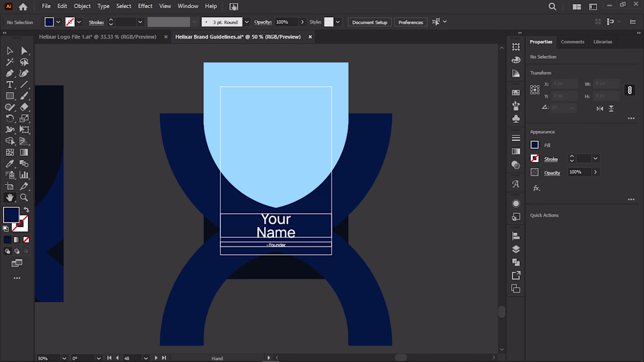This screenshot has height=362, width=644.
Task: Pick the Magic Wand tool
Action: [x=10, y=62]
